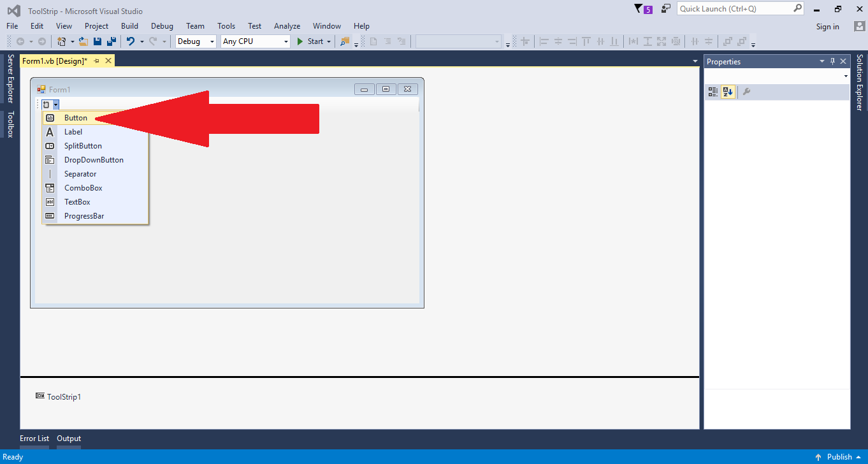Image resolution: width=868 pixels, height=464 pixels.
Task: Click the feedback icon beside Quick Launch
Action: tap(666, 9)
